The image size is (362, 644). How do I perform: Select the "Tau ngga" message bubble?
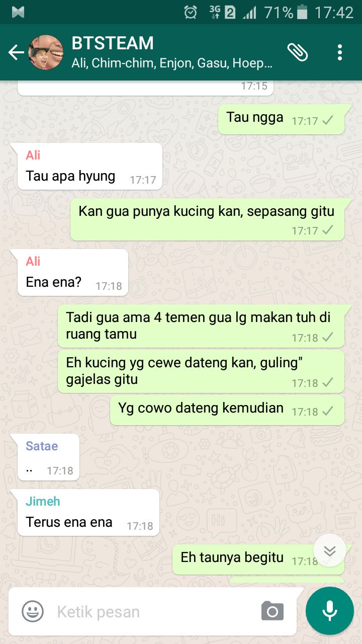tap(281, 119)
